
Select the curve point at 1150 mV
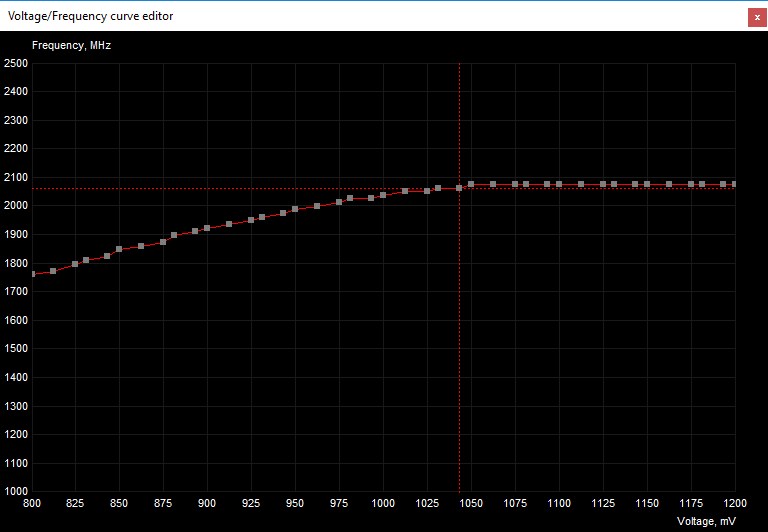point(647,184)
